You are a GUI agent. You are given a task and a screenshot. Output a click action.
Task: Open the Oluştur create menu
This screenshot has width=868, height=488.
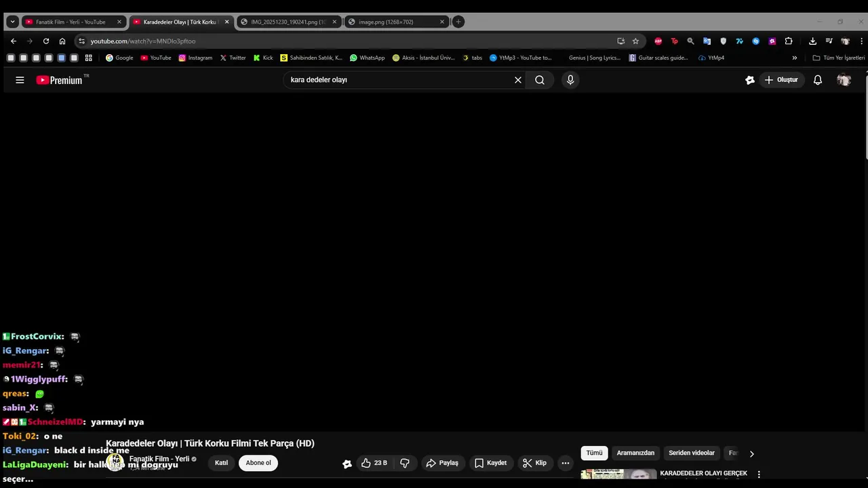tap(781, 80)
